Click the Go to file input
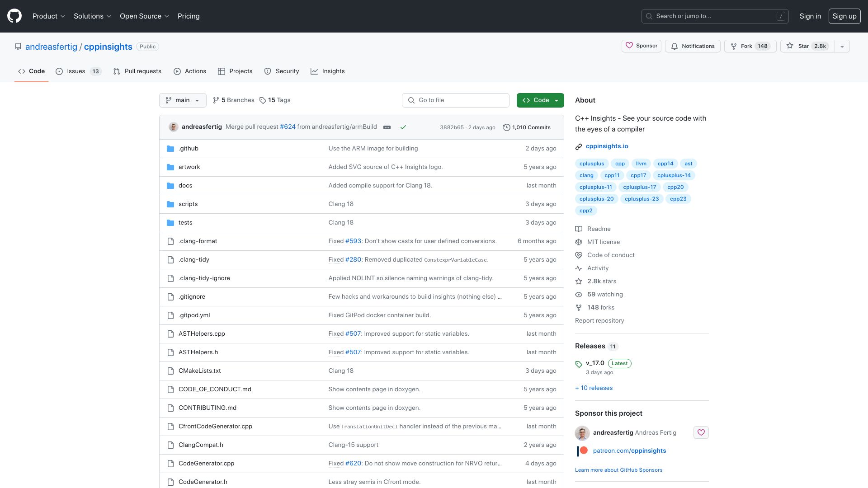This screenshot has width=868, height=488. tap(456, 100)
